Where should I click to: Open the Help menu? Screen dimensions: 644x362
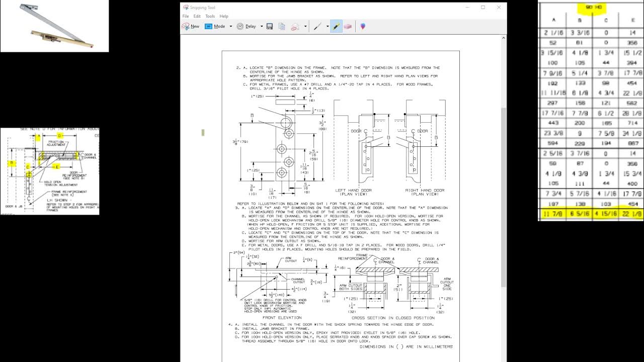[x=224, y=16]
